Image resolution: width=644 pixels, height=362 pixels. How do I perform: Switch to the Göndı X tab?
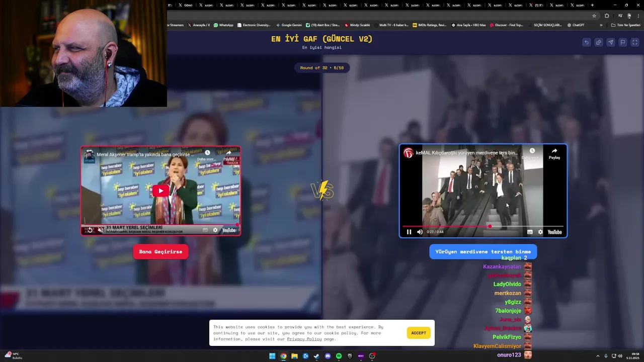(x=186, y=5)
